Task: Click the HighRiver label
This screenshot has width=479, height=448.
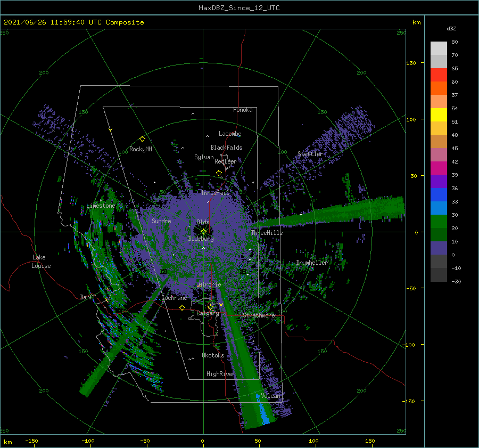Action: [x=220, y=374]
